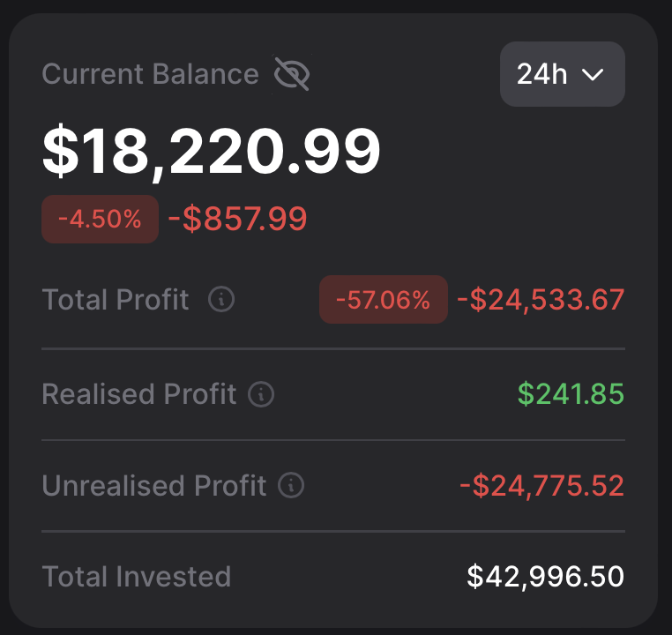The width and height of the screenshot is (672, 635).
Task: Click the -$24,775.52 unrealised profit value
Action: click(x=541, y=485)
